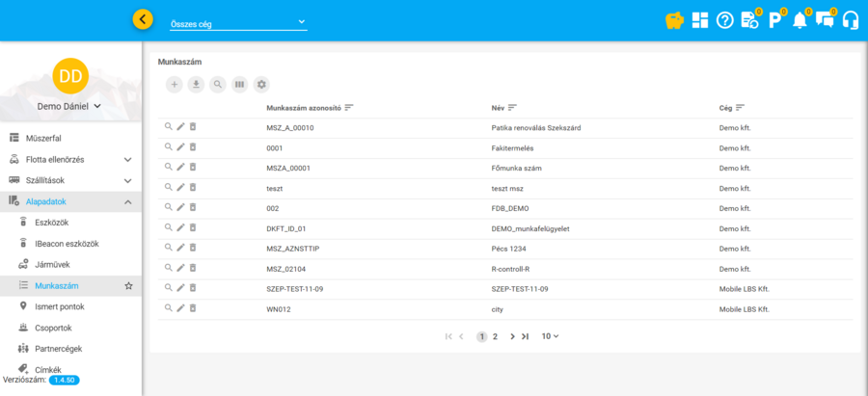Viewport: 868px width, 396px height.
Task: Click the headset support icon
Action: (x=851, y=19)
